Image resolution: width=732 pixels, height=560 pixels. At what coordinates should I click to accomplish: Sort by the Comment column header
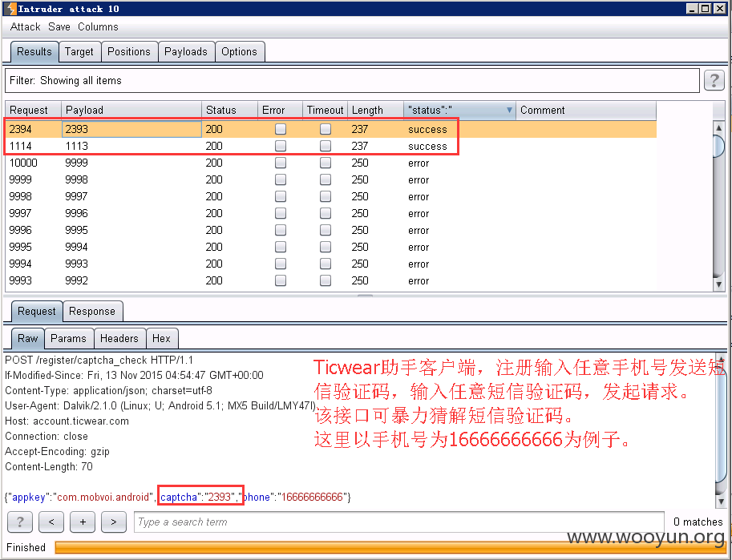coord(586,110)
